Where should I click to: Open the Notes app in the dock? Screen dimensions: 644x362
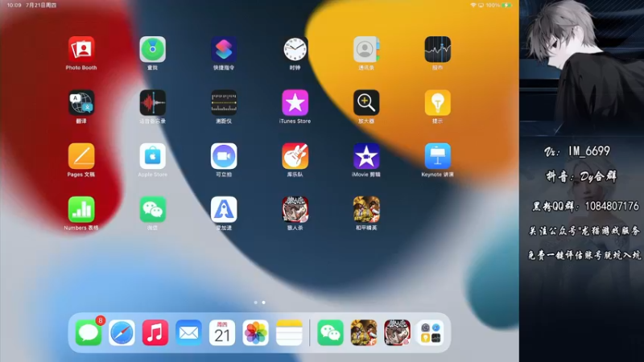(x=289, y=332)
